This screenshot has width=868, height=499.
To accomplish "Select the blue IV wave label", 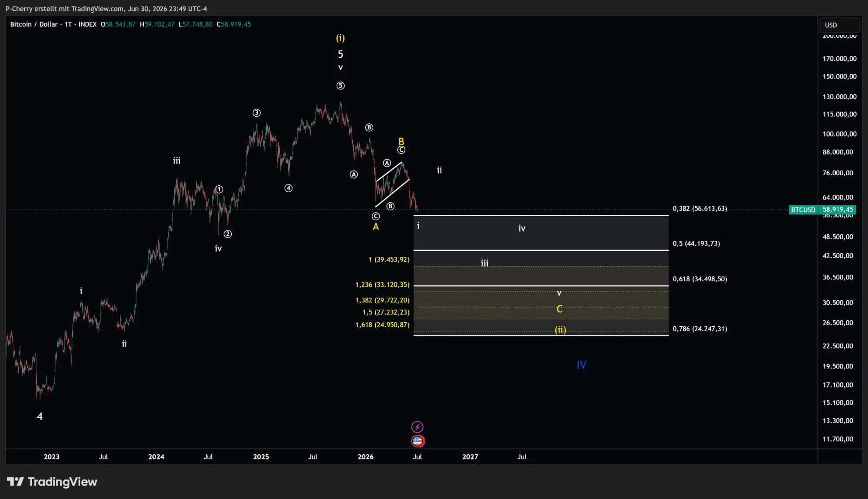I will (x=582, y=365).
